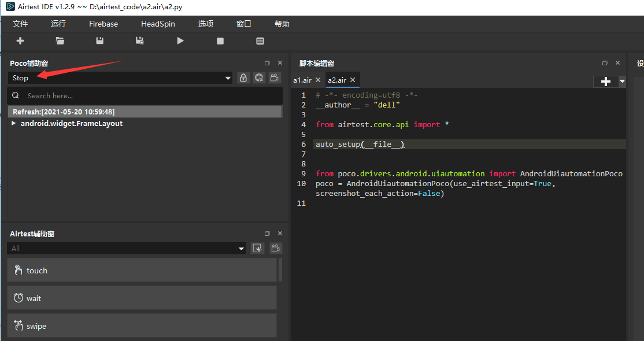This screenshot has width=644, height=341.
Task: Click the Airtest IDE logo icon
Action: click(x=10, y=6)
